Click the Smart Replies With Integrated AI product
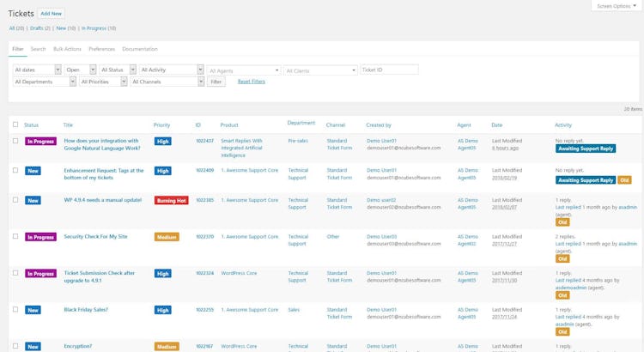This screenshot has height=352, width=644. 241,148
